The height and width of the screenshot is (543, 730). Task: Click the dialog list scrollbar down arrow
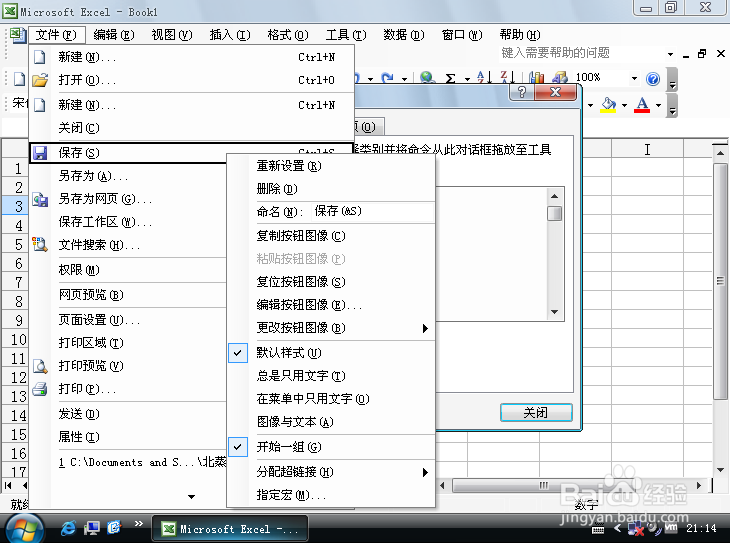click(x=554, y=312)
